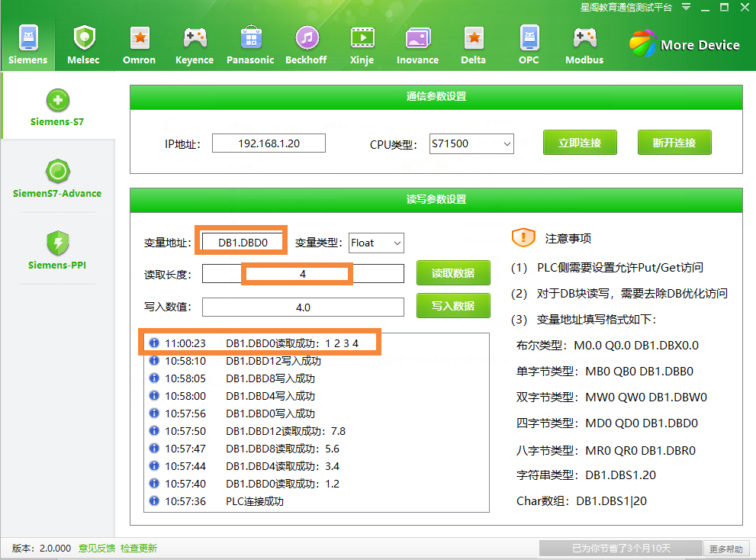The width and height of the screenshot is (756, 560).
Task: Select log row DB1.DBD12读取成功: 7.8
Action: coord(317,431)
